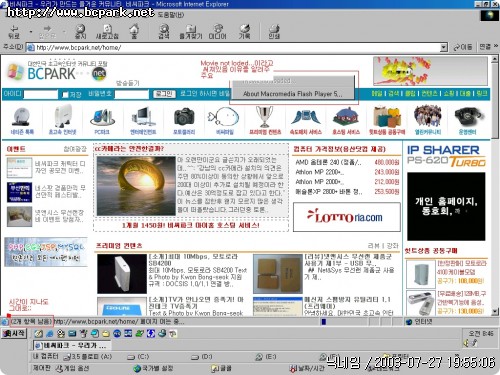500x375 pixels.
Task: Open the Help 도움말(H) menu
Action: click(x=171, y=15)
